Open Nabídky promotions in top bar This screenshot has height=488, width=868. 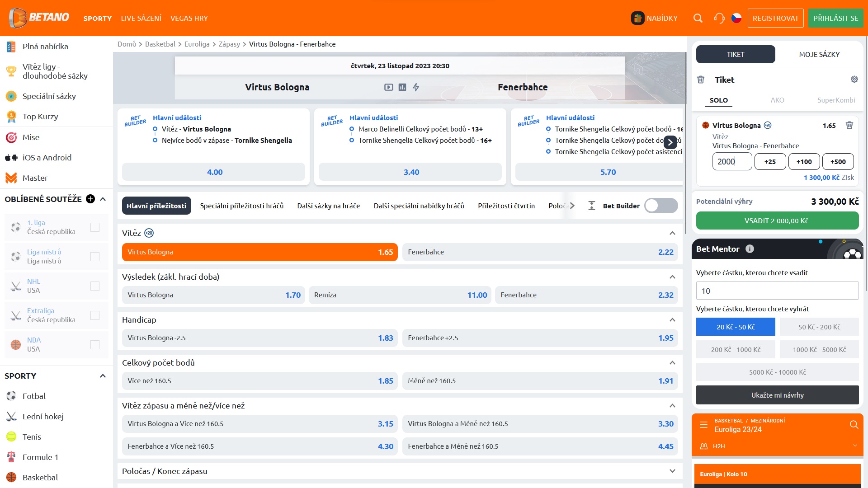tap(655, 18)
